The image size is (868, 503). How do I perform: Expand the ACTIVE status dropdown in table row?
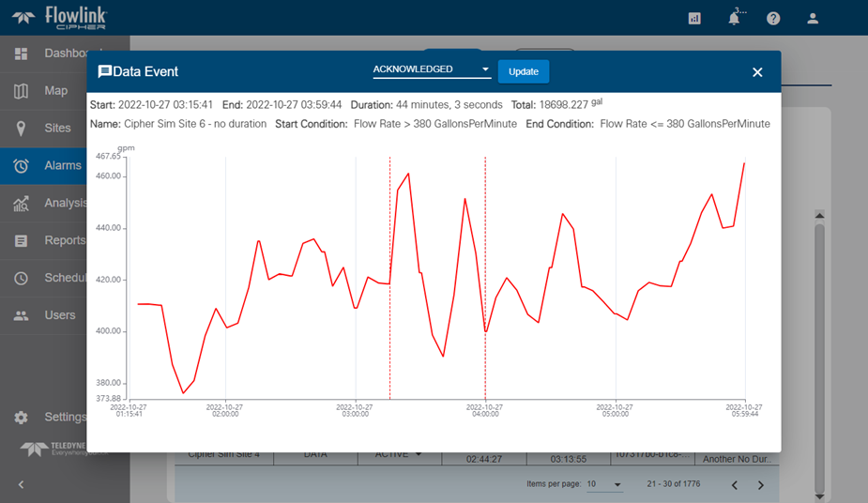click(x=399, y=455)
